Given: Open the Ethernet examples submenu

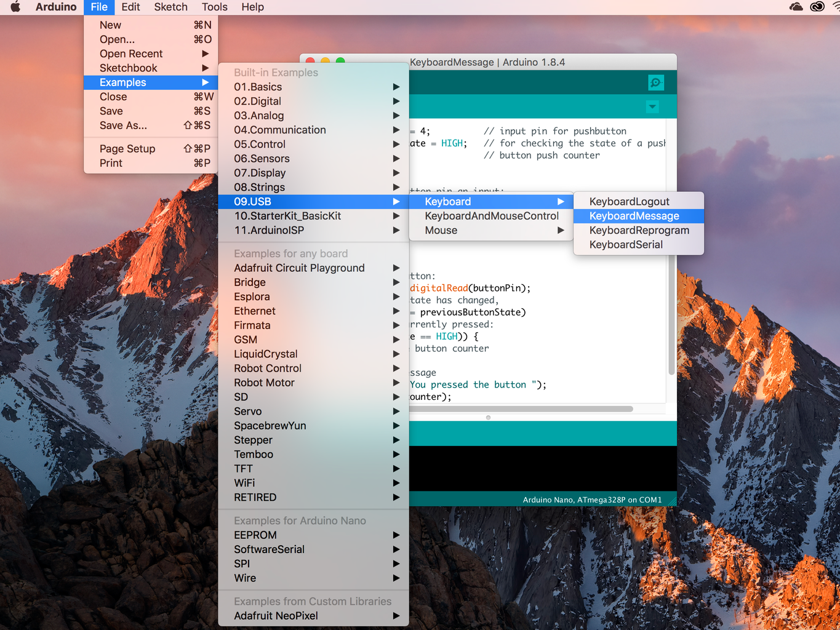Looking at the screenshot, I should point(313,311).
